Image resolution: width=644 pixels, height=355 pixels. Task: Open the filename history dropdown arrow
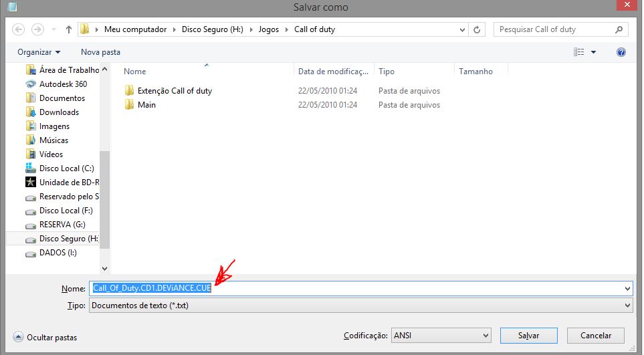pyautogui.click(x=627, y=289)
